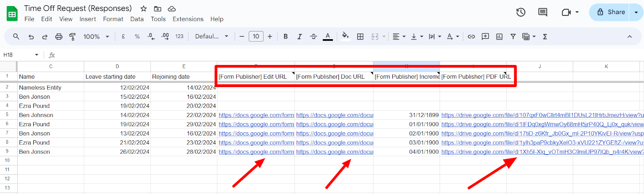The image size is (644, 194).
Task: Open the Doc URL link in row 9
Action: [x=335, y=152]
